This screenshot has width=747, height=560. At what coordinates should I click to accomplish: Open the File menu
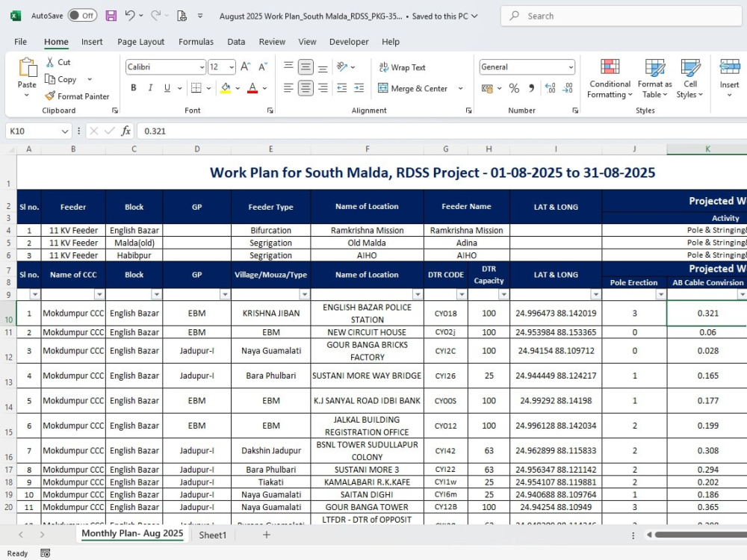click(20, 41)
